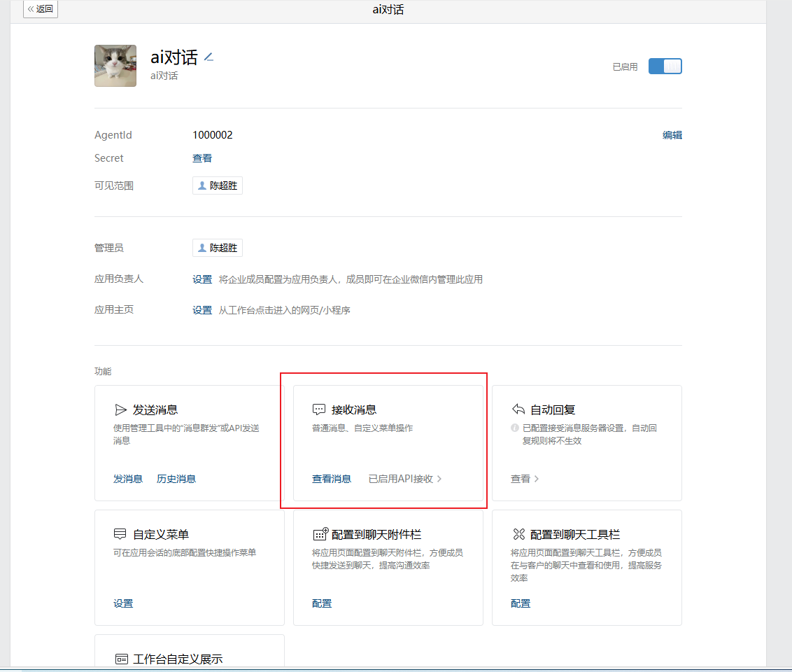Click 陈超胜 tag in 管理员 row
The width and height of the screenshot is (792, 672).
point(217,248)
